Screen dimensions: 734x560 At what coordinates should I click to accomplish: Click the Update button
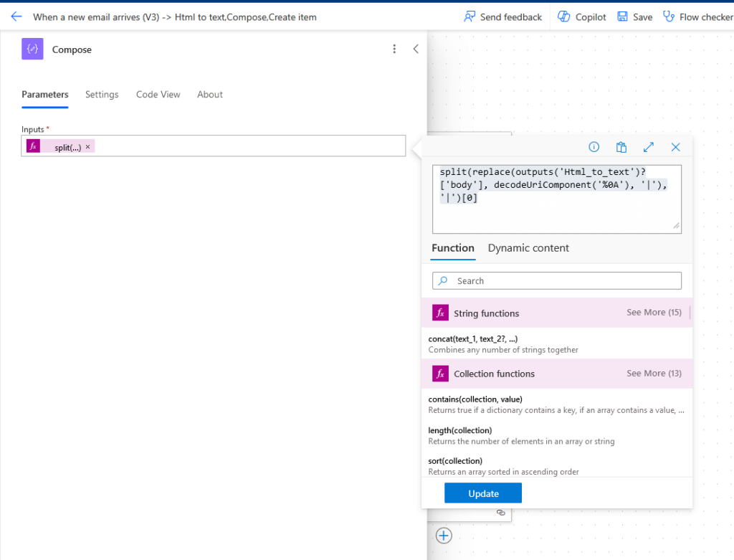click(x=482, y=493)
